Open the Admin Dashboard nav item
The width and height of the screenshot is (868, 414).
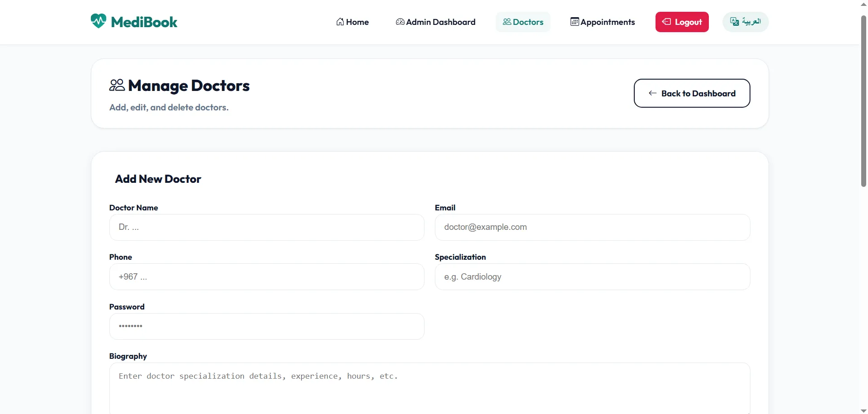[x=436, y=22]
